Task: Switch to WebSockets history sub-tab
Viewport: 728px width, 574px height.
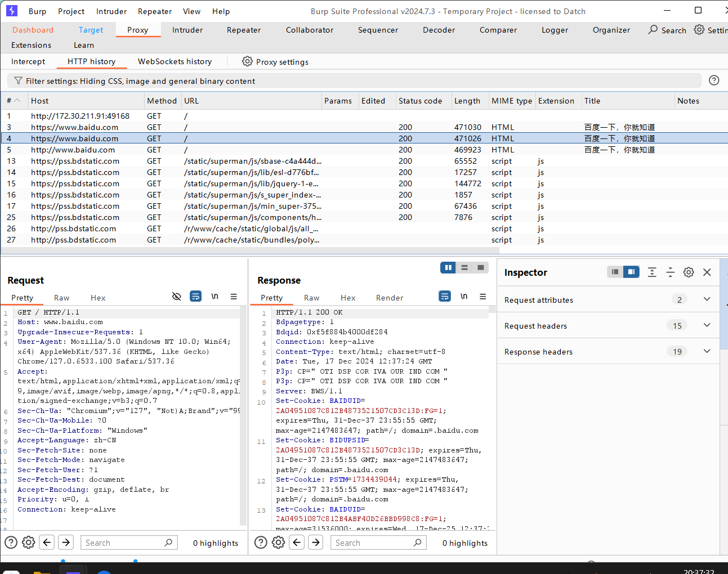Action: tap(175, 61)
